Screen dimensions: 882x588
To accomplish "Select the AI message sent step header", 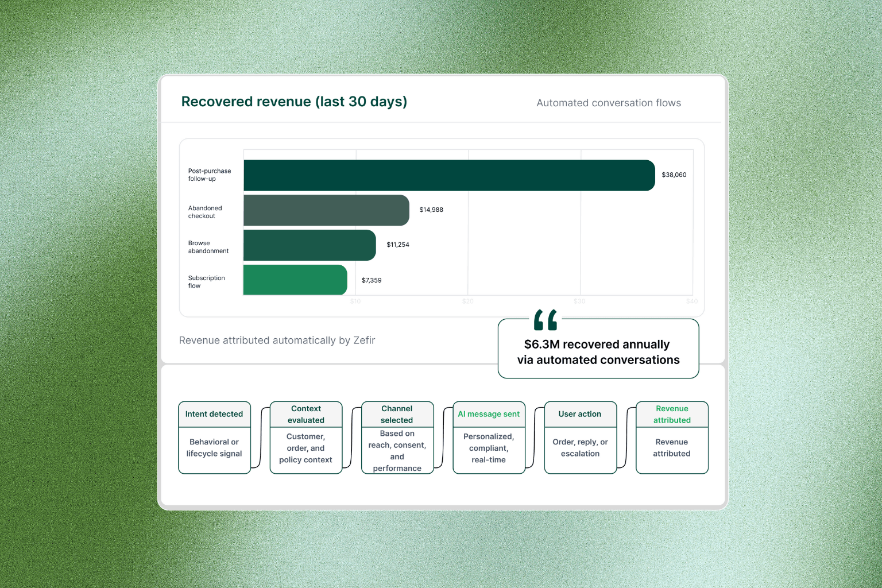I will pyautogui.click(x=489, y=414).
